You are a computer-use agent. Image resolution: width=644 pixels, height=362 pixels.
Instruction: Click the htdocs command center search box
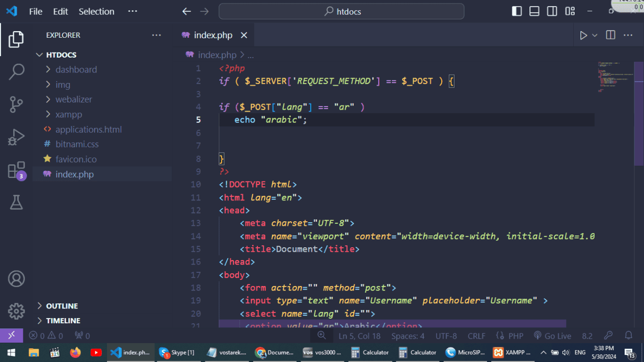[x=341, y=11]
